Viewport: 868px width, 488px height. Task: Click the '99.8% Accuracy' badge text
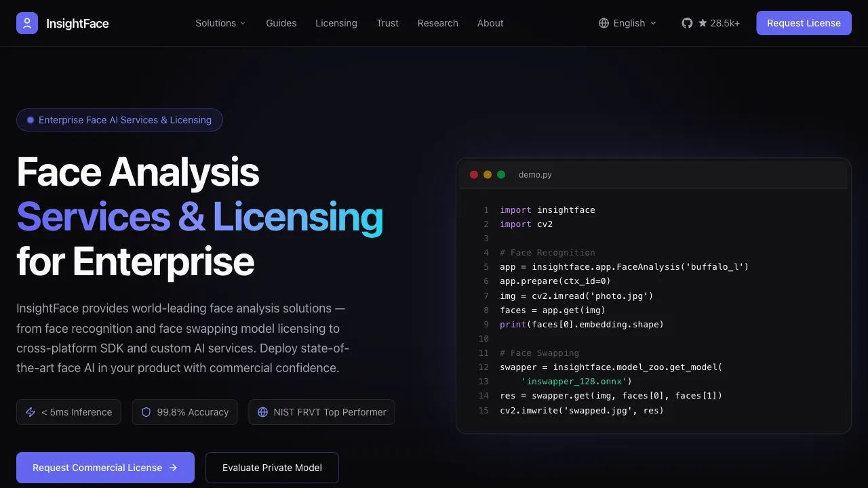pos(193,412)
